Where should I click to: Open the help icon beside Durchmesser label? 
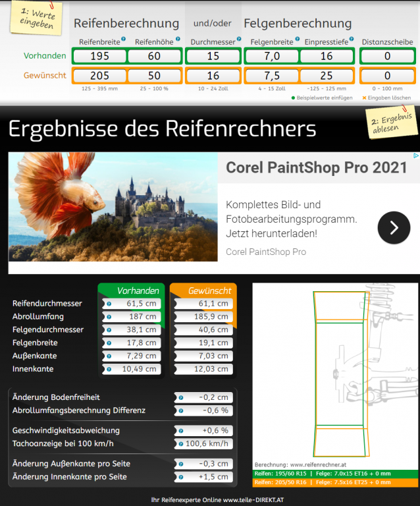pyautogui.click(x=239, y=39)
